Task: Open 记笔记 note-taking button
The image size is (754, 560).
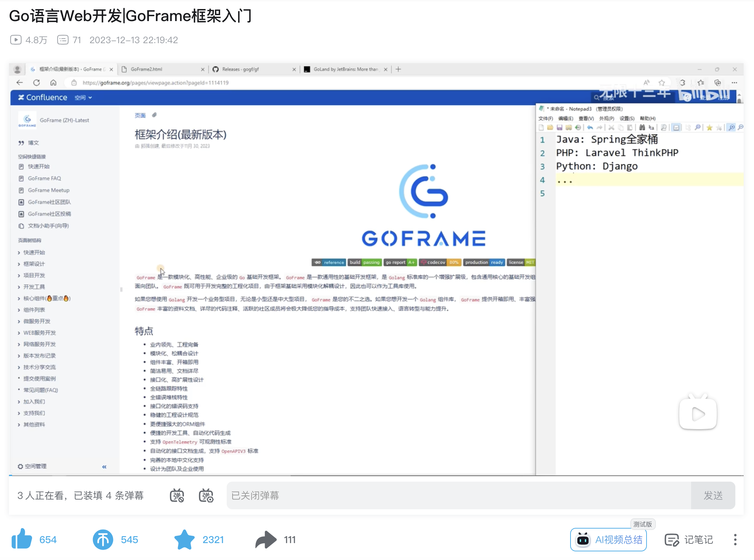Action: (689, 540)
